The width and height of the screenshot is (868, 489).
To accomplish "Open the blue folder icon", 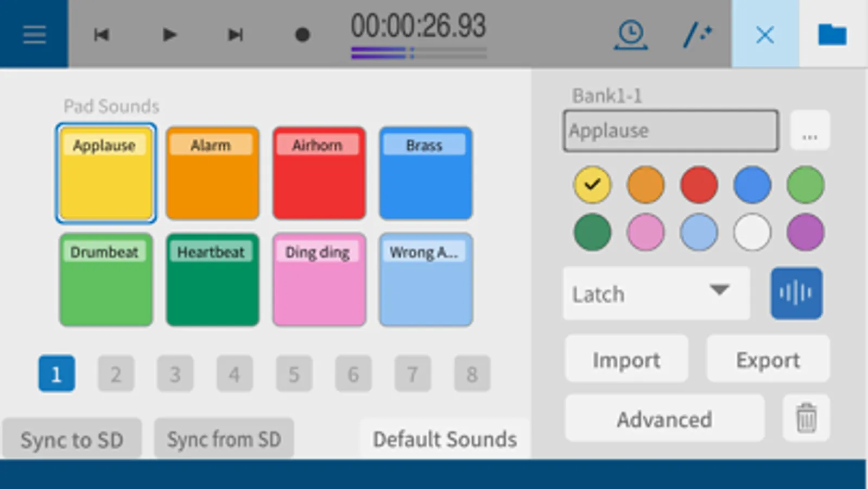I will pos(832,35).
